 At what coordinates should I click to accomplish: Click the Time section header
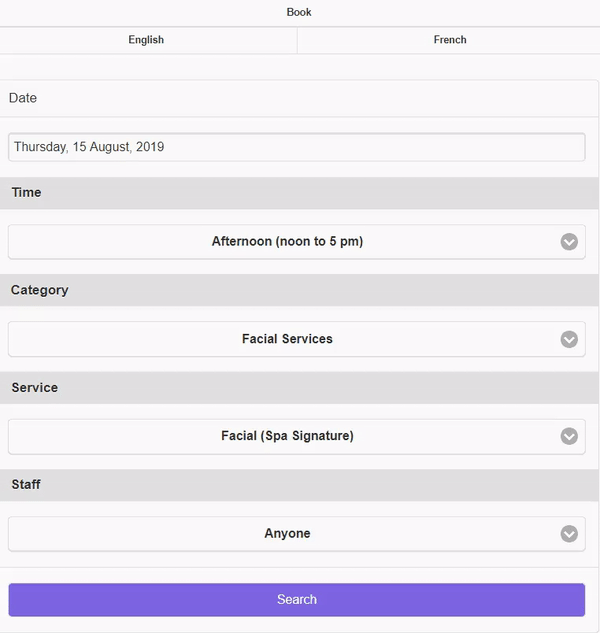299,193
